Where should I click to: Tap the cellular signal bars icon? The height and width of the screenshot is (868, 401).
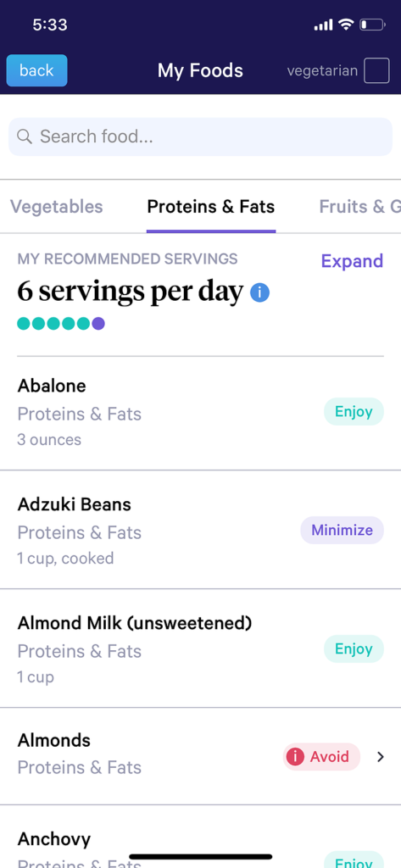coord(324,25)
